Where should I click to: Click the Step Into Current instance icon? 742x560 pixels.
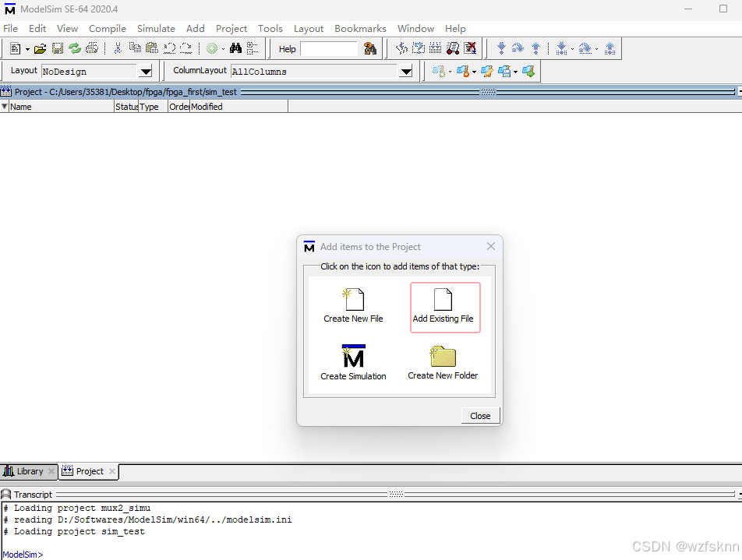(x=561, y=48)
